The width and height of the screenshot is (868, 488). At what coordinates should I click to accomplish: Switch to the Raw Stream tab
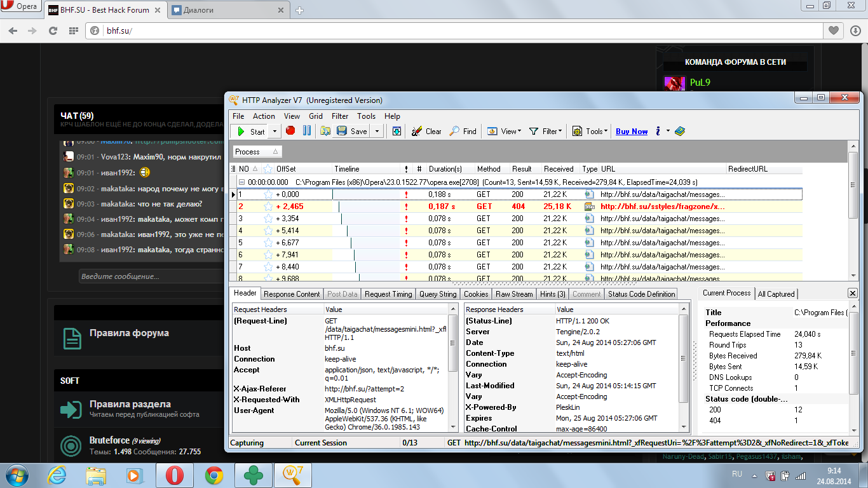click(x=514, y=294)
